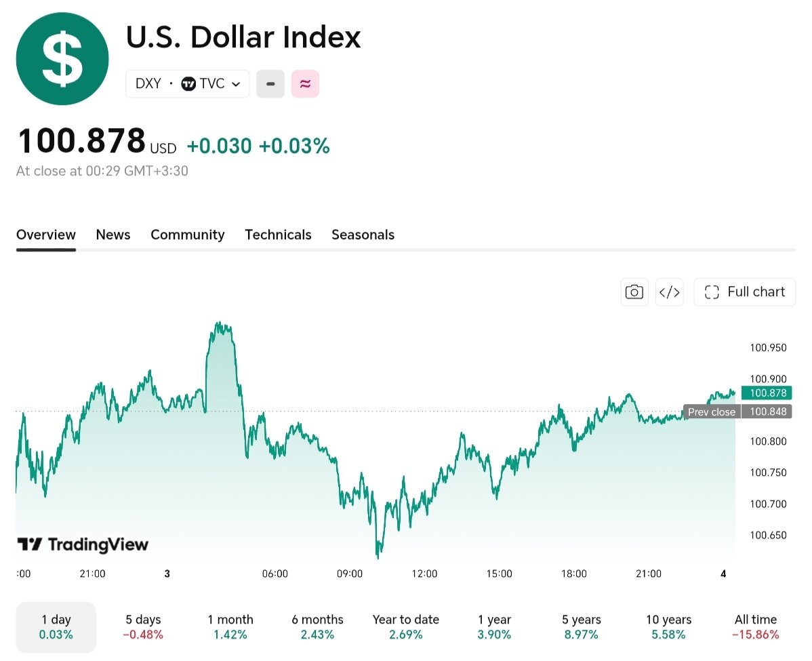Click the green dollar sign logo
The image size is (812, 661).
coord(62,58)
